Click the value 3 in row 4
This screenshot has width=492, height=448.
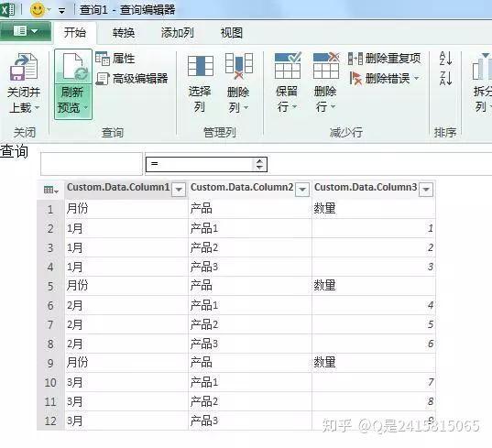point(431,267)
